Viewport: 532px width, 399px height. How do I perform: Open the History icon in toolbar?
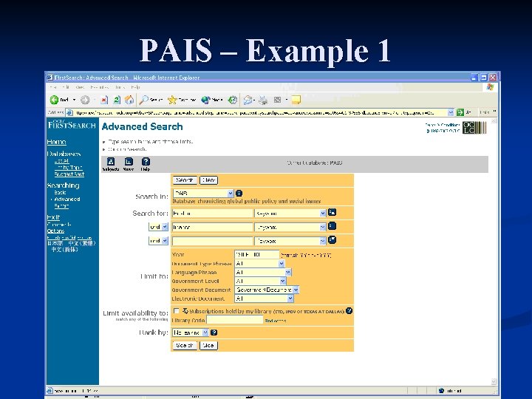point(233,100)
